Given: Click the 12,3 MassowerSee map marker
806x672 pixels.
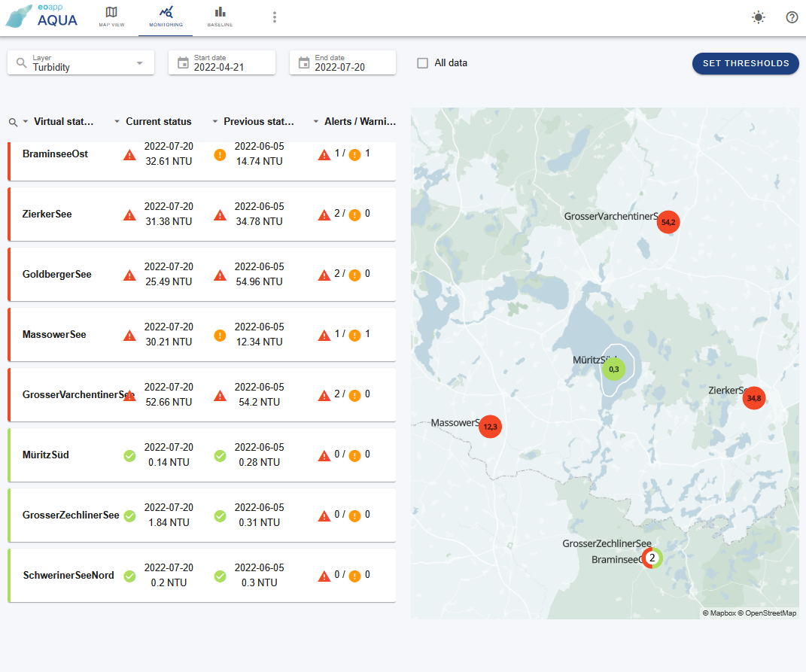Looking at the screenshot, I should point(491,426).
